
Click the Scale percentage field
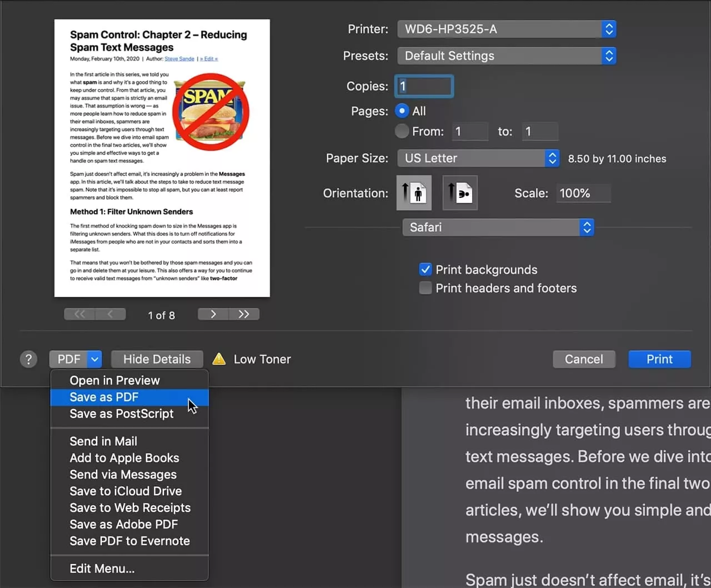click(x=583, y=193)
